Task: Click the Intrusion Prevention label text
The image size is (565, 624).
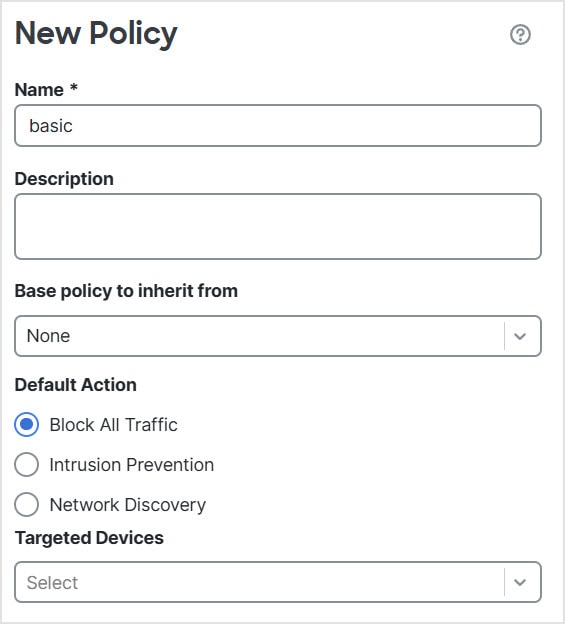Action: click(132, 464)
